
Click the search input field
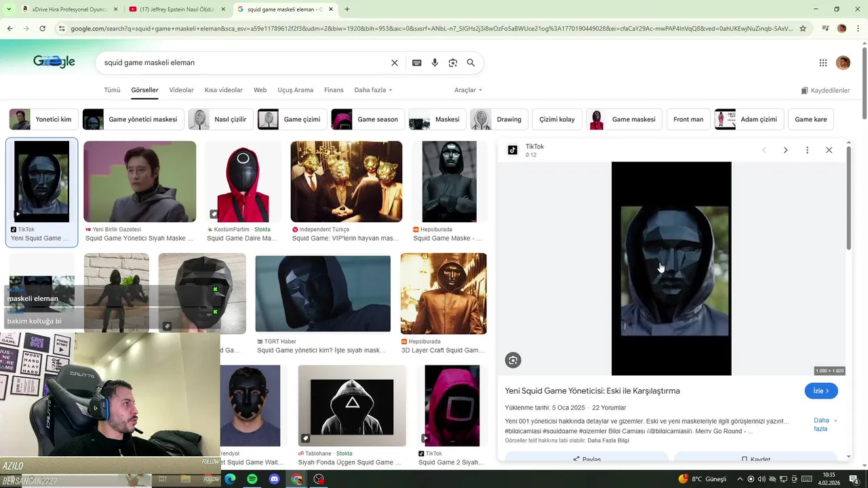244,62
